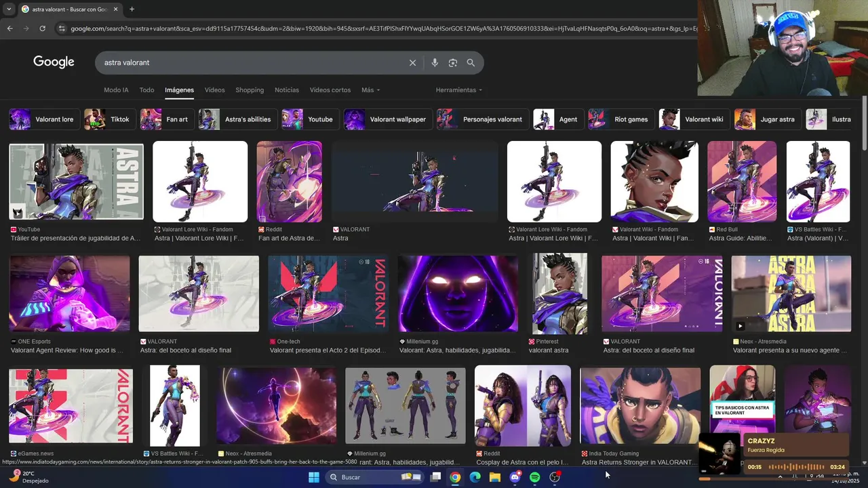Open VS Battles Wiki Astra (Valorant) link
The image size is (868, 488).
click(818, 239)
